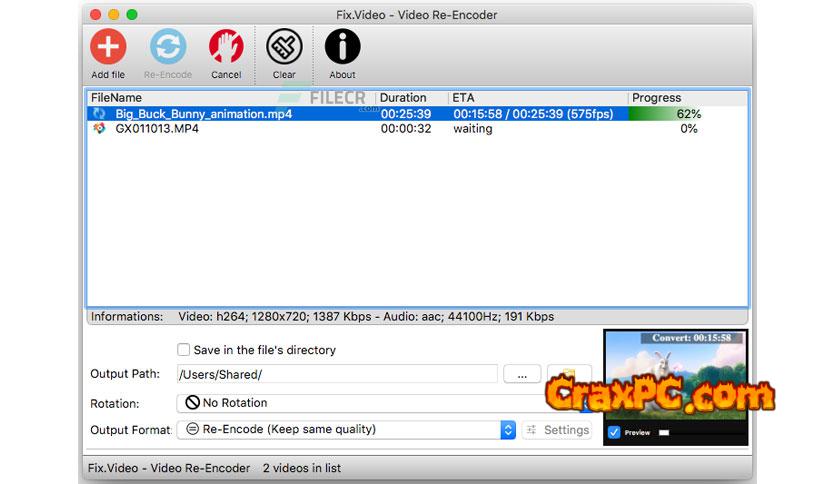Click the Output Path field /Users/Shared/
The height and width of the screenshot is (484, 836).
tap(337, 374)
